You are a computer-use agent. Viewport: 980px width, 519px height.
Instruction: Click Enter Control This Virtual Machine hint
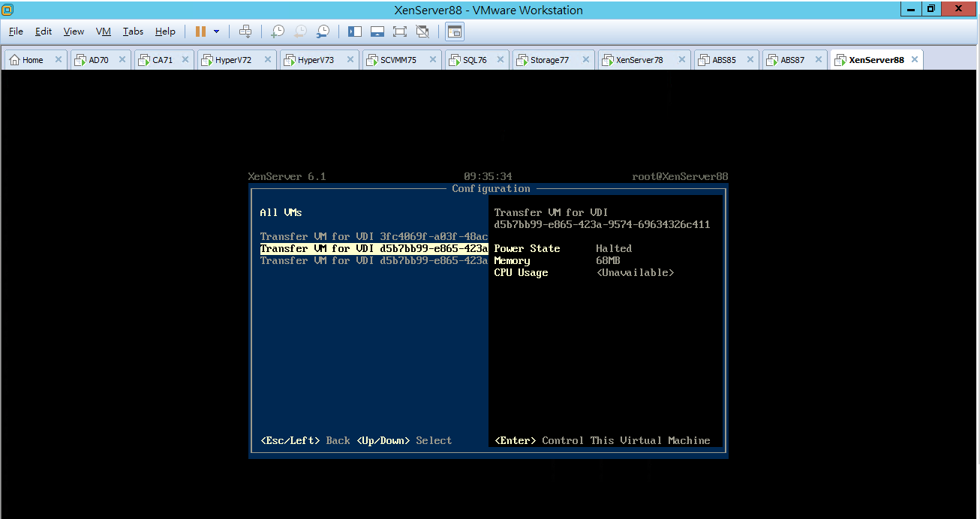tap(603, 441)
